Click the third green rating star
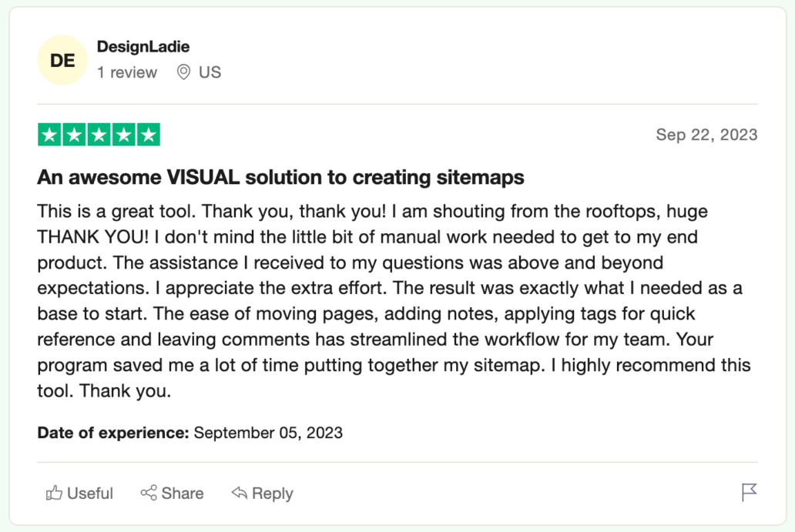Image resolution: width=795 pixels, height=532 pixels. (x=99, y=136)
